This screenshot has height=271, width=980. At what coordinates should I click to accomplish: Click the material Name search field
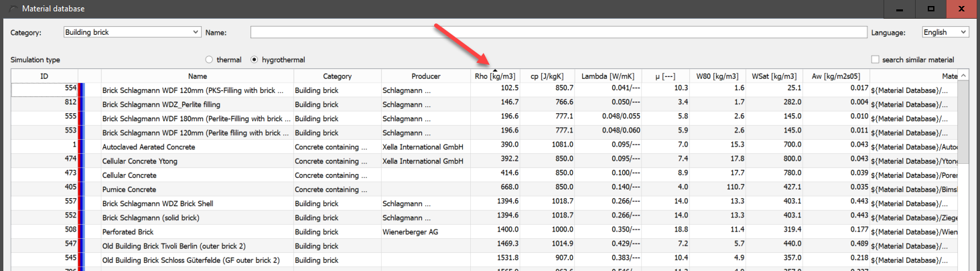click(x=559, y=32)
